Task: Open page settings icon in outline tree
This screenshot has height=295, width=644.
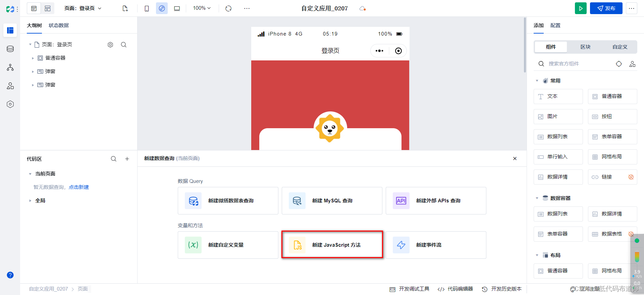Action: tap(110, 45)
